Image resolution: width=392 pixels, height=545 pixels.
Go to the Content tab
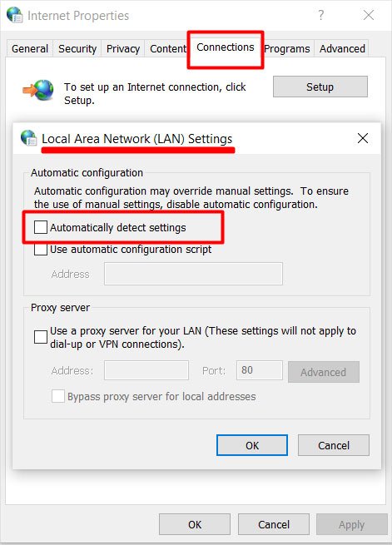[167, 48]
